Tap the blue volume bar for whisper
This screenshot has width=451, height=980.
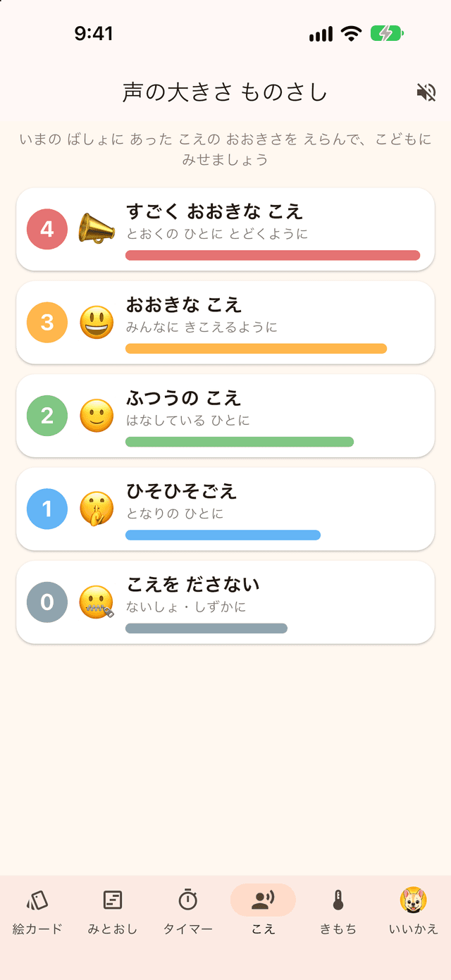223,535
